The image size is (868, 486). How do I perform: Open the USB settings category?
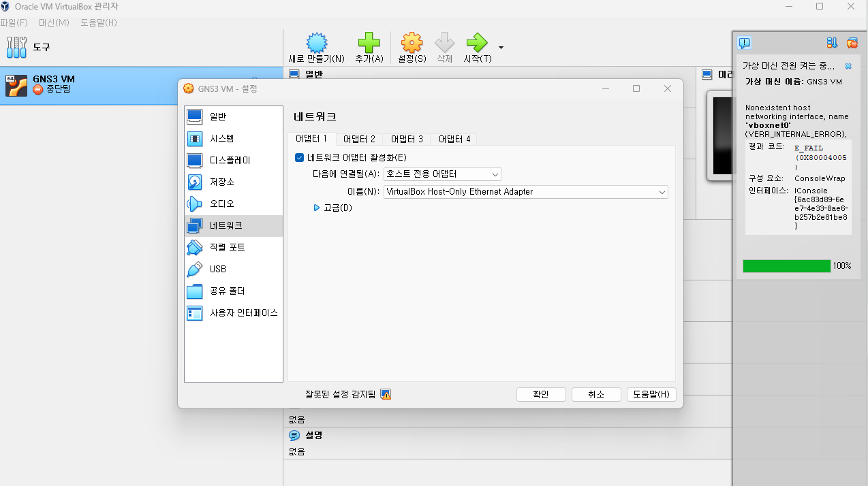point(234,269)
